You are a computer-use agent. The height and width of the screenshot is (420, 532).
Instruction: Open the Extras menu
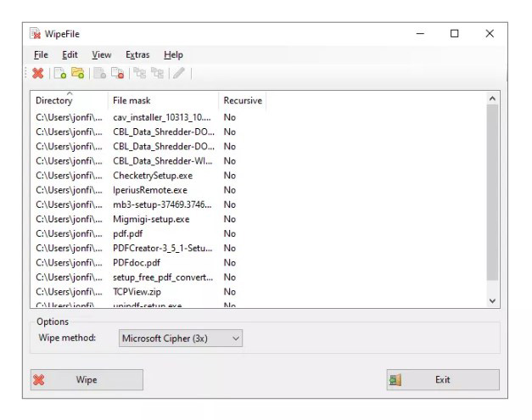point(137,54)
